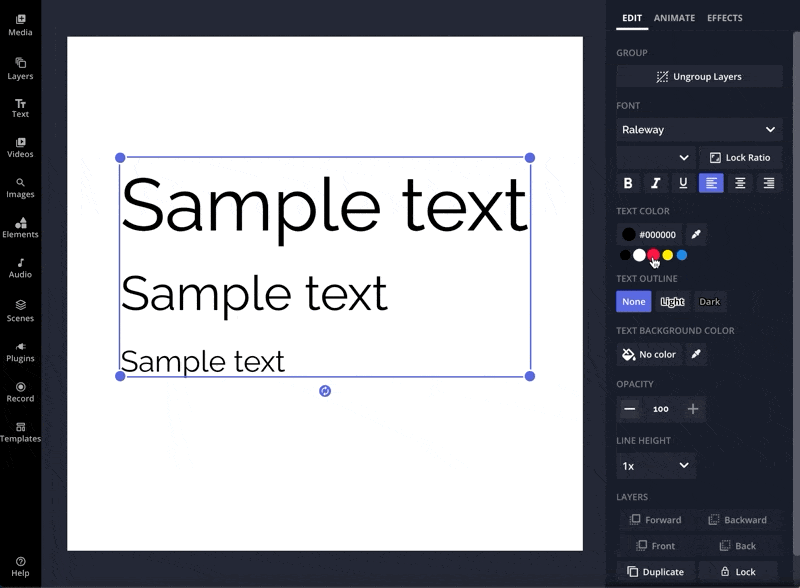Bring layer to Front
This screenshot has width=800, height=588.
(x=656, y=546)
